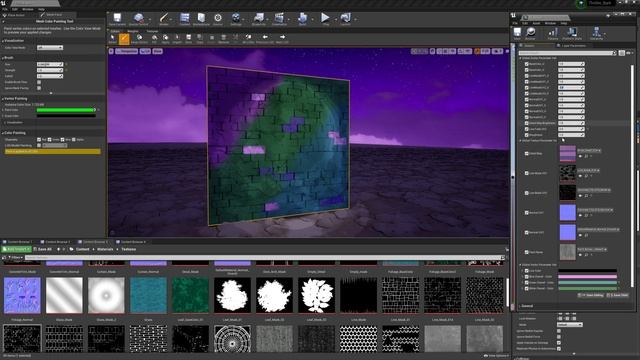Open the Show viewport dropdown
The width and height of the screenshot is (640, 360).
click(158, 51)
